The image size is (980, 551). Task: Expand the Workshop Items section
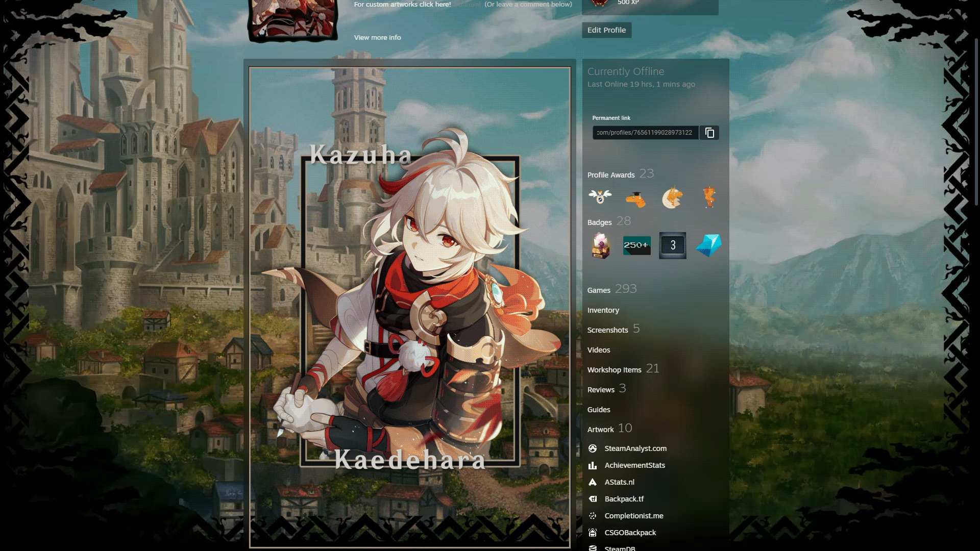coord(614,369)
